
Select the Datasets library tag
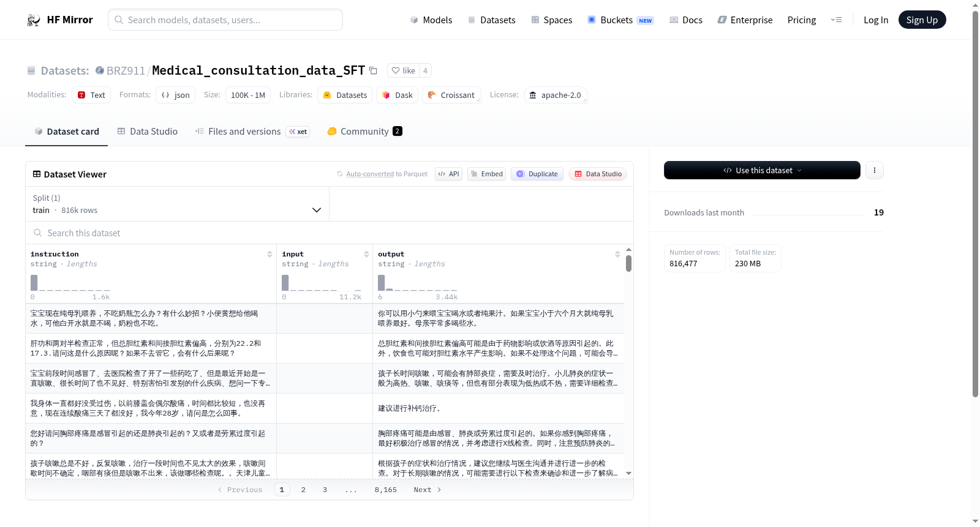pos(345,95)
